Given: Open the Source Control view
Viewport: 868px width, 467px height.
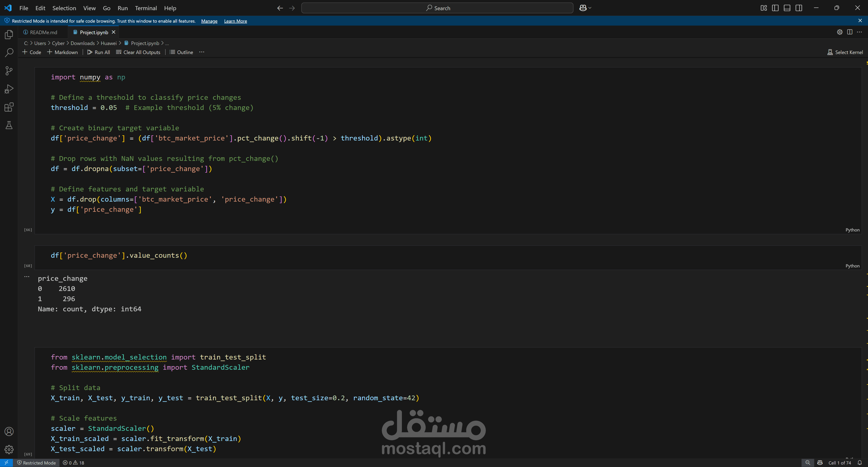Looking at the screenshot, I should click(9, 71).
